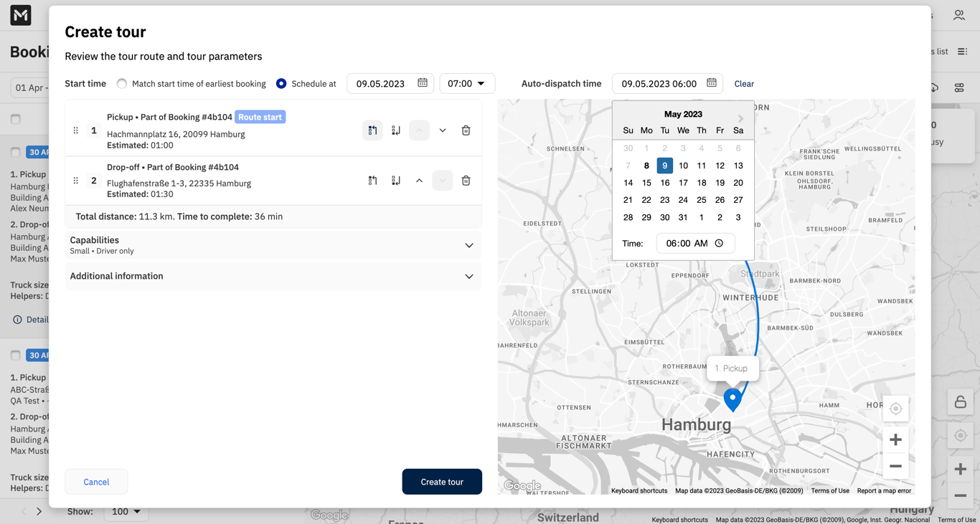Select the Schedule at radio option

281,84
